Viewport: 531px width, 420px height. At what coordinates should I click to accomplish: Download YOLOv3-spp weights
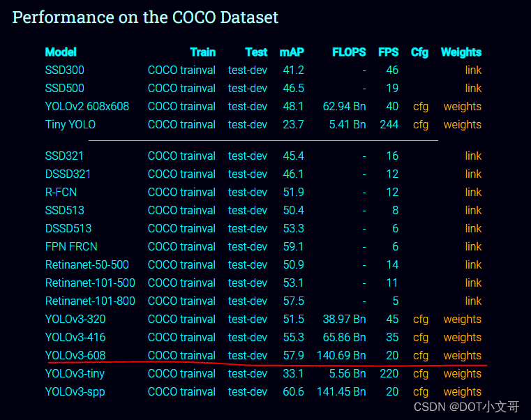pos(462,392)
